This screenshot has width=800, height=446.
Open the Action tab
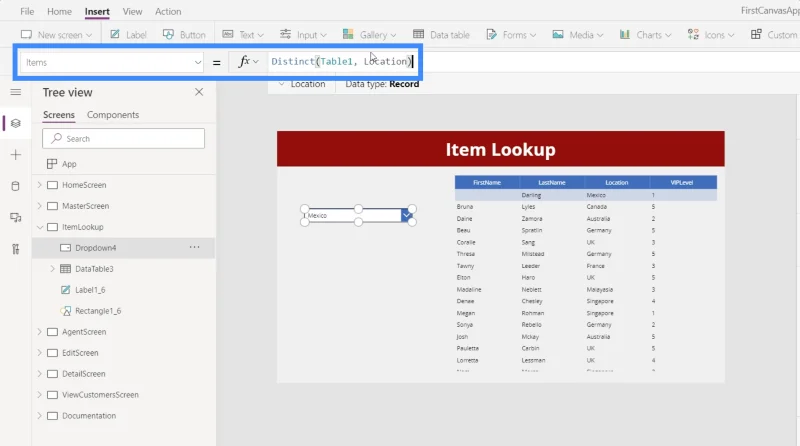[x=168, y=11]
